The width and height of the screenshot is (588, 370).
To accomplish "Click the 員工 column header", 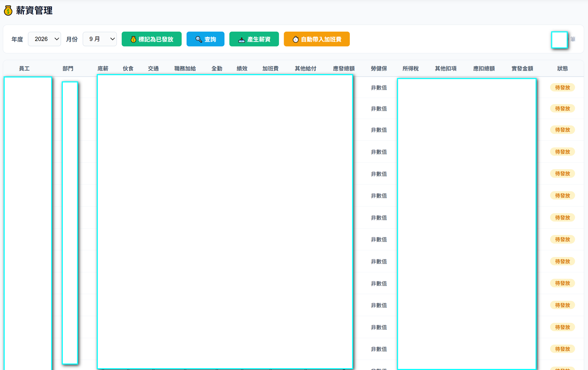I will [x=24, y=69].
